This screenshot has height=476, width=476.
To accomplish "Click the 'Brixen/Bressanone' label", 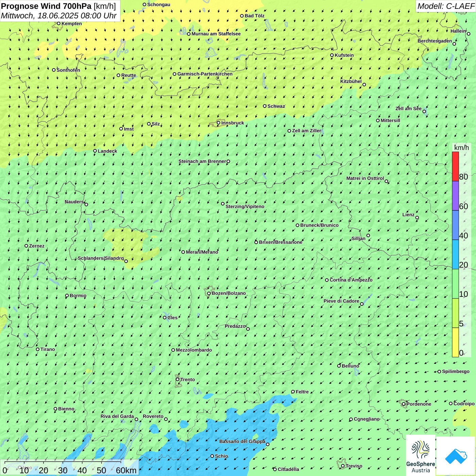I will click(x=280, y=242).
